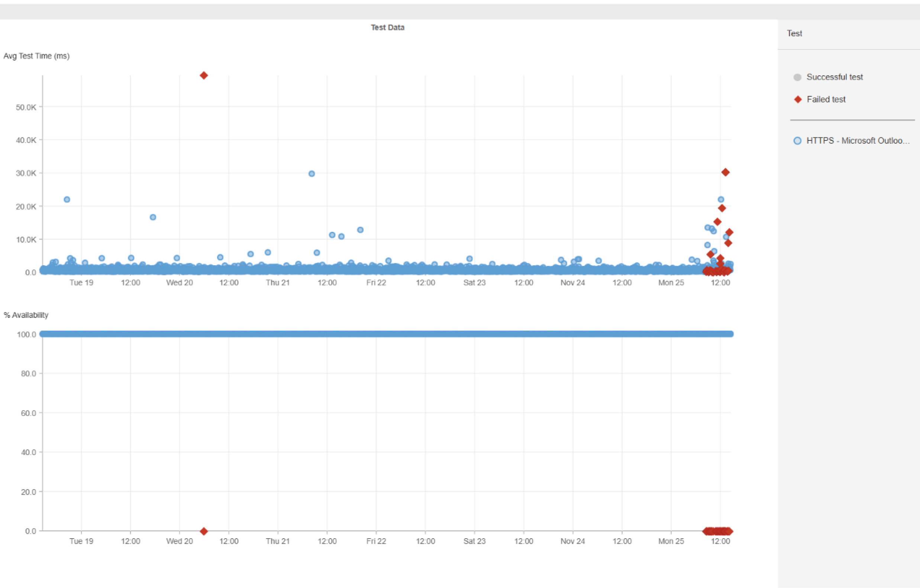920x588 pixels.
Task: Click the Mon 25 label under Avg Test Time chart
Action: [x=671, y=283]
